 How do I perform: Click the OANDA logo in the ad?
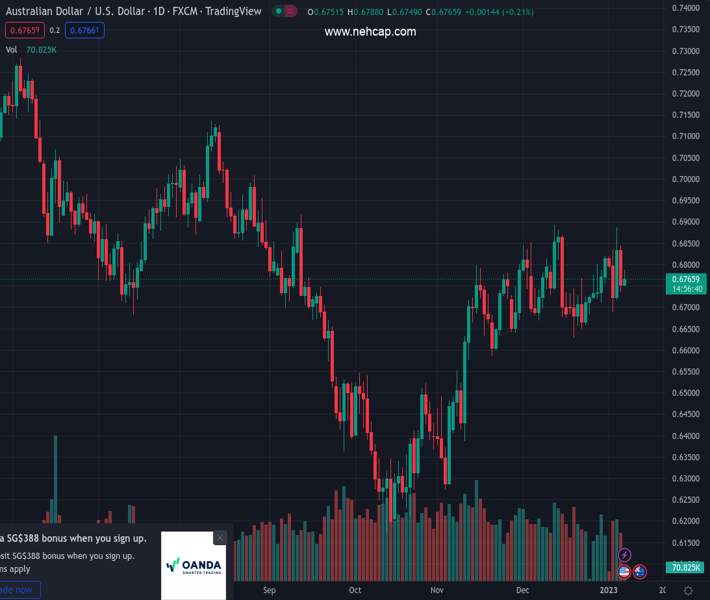click(x=194, y=566)
